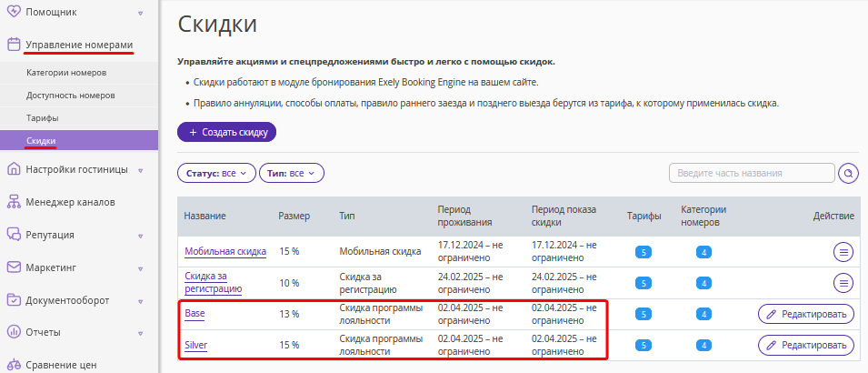This screenshot has width=868, height=373.
Task: Expand the Отчеты menu arrow
Action: 140,334
